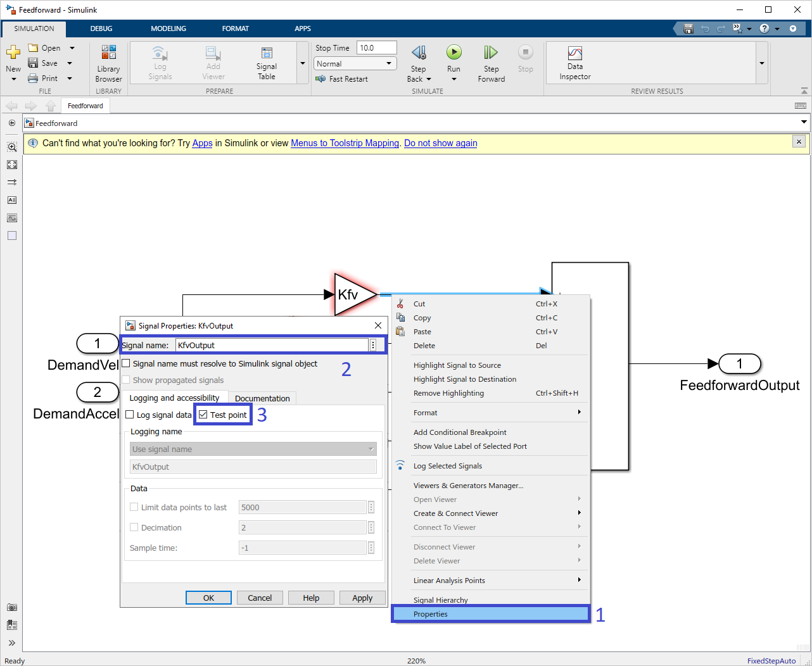Click the Do not show again link
The height and width of the screenshot is (666, 812).
(x=440, y=143)
